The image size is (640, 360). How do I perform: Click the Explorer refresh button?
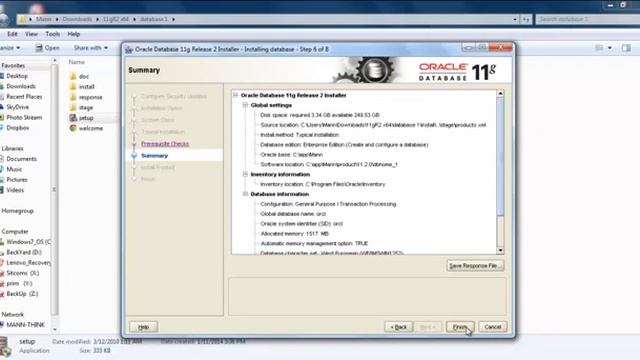526,19
